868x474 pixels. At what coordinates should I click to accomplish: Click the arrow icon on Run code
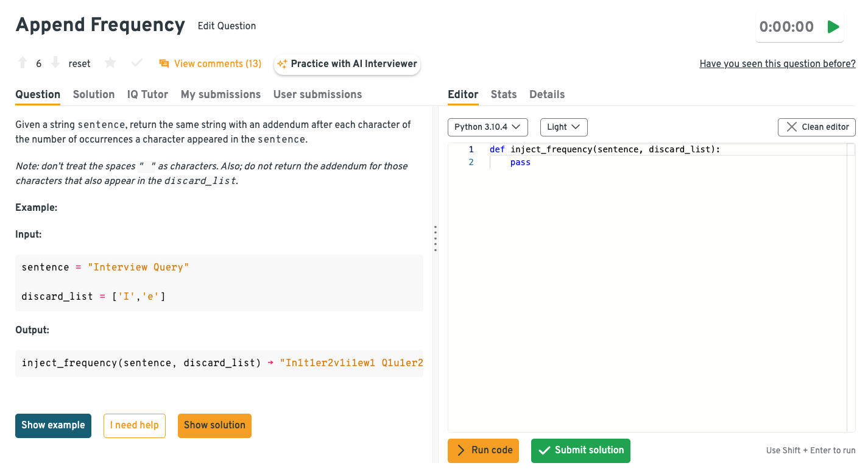click(461, 451)
